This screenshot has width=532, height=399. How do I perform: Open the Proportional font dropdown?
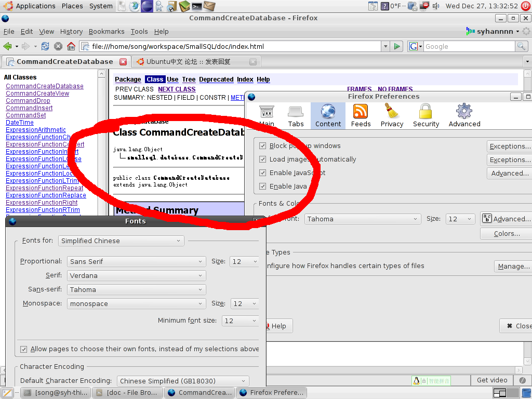(137, 262)
